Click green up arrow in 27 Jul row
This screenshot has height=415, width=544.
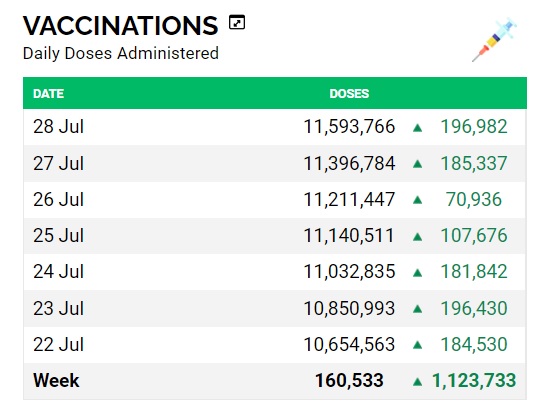[x=418, y=164]
